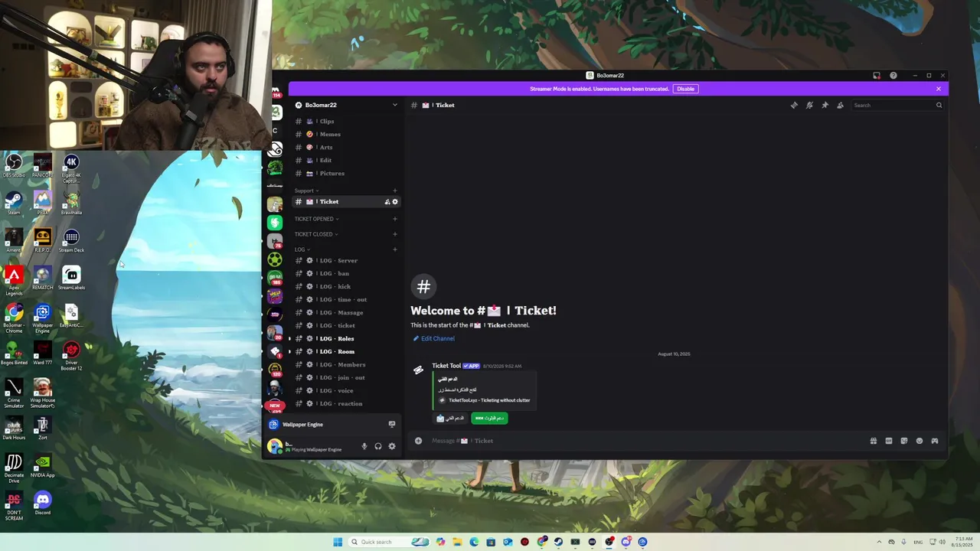The image size is (980, 551).
Task: Collapse TICKET CLOSED category
Action: [316, 234]
